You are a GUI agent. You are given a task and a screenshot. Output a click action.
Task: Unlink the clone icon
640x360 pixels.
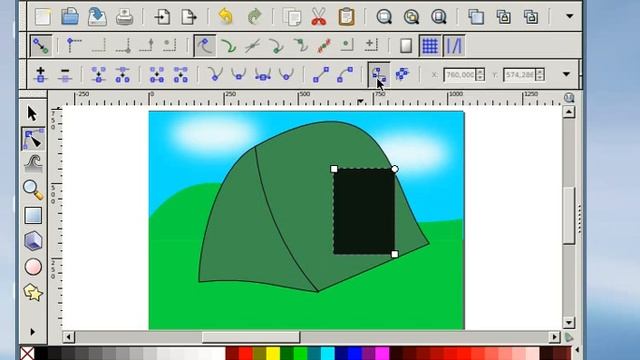point(531,17)
